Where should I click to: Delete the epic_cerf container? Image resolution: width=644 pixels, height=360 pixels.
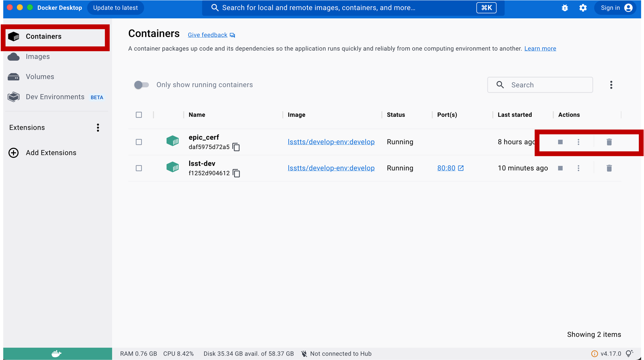[x=609, y=142]
